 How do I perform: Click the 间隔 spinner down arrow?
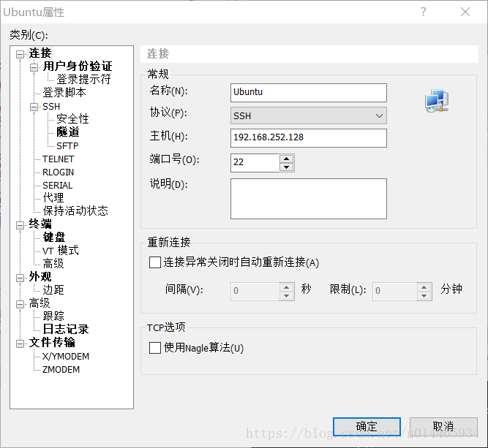(286, 295)
